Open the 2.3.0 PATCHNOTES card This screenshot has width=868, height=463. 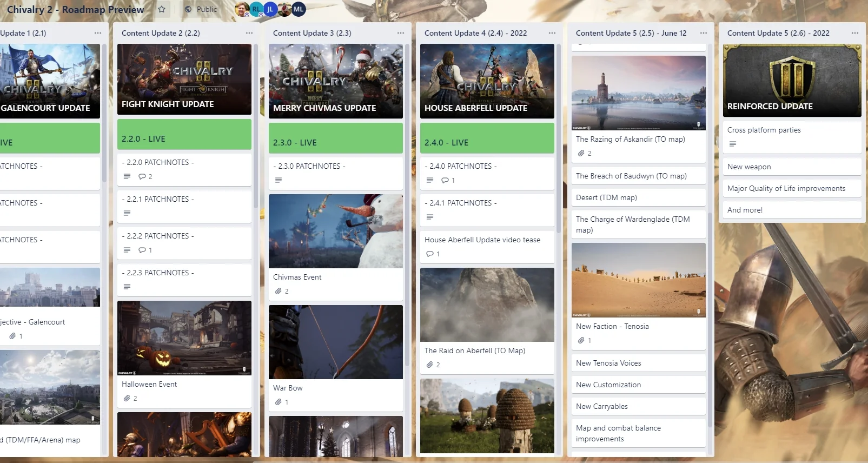(x=336, y=173)
